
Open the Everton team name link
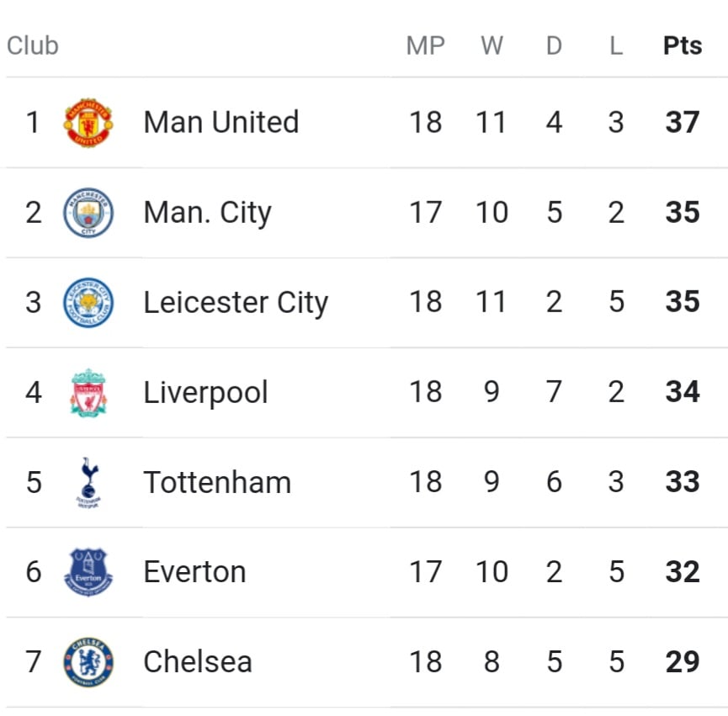194,572
